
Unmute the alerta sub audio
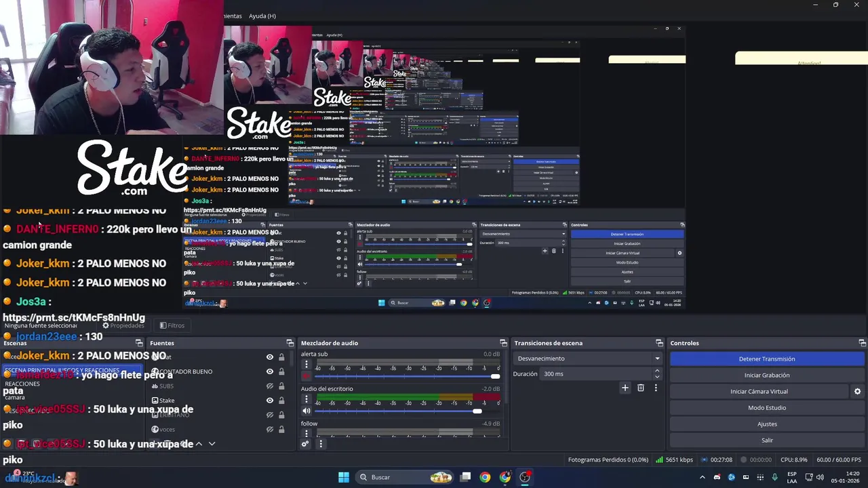307,376
